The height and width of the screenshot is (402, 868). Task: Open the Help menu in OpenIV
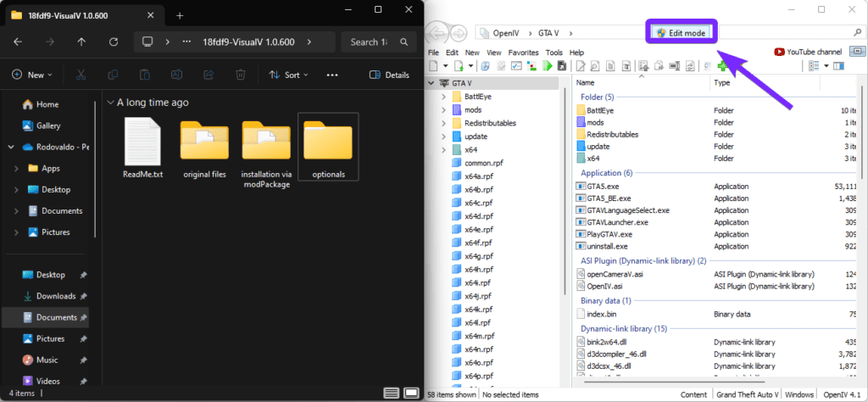point(576,53)
